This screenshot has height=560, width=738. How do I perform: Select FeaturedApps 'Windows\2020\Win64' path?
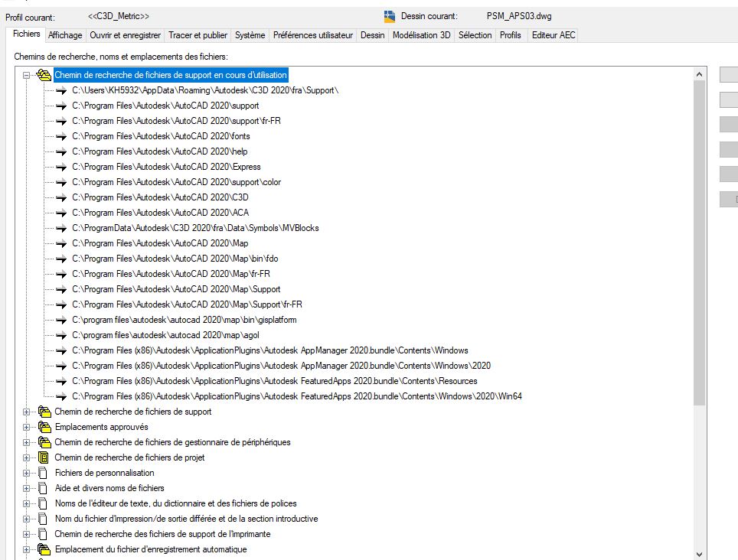(297, 396)
